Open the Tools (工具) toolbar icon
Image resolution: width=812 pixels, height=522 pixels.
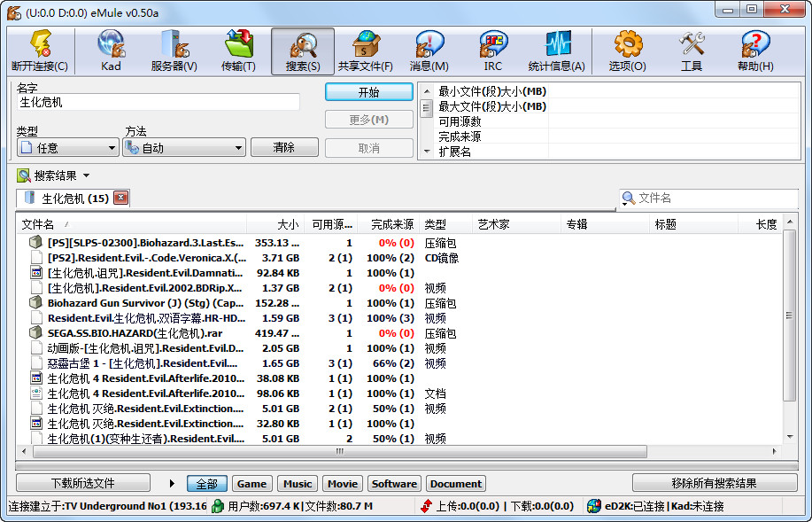tap(692, 51)
